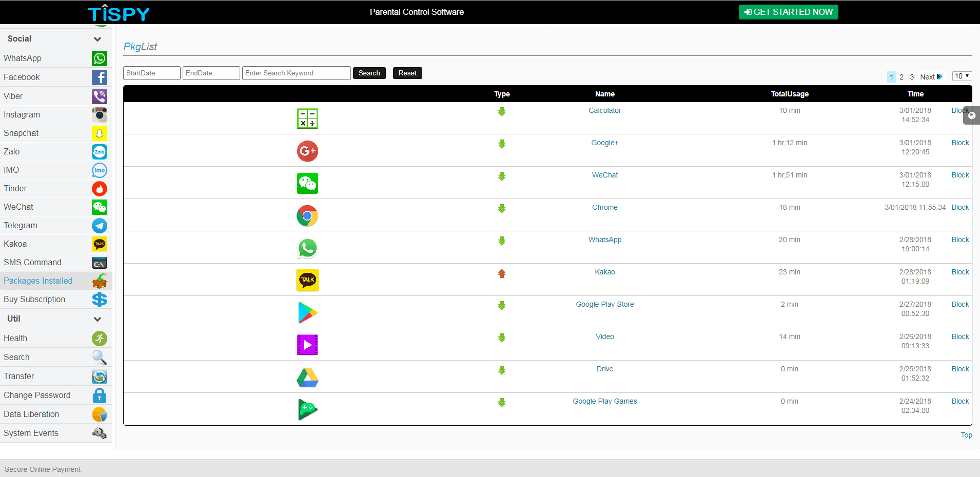The width and height of the screenshot is (980, 477).
Task: Select Packages Installed menu item
Action: [56, 281]
